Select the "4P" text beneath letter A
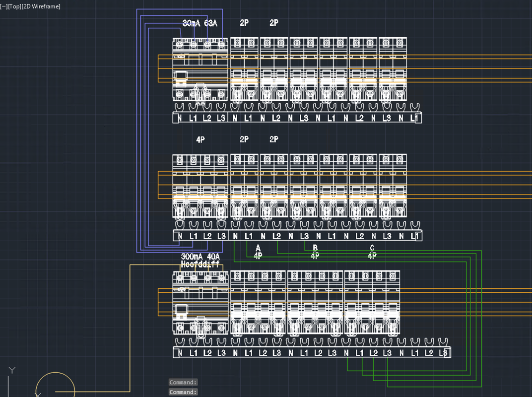Viewport: 532px width, 397px height. point(258,256)
